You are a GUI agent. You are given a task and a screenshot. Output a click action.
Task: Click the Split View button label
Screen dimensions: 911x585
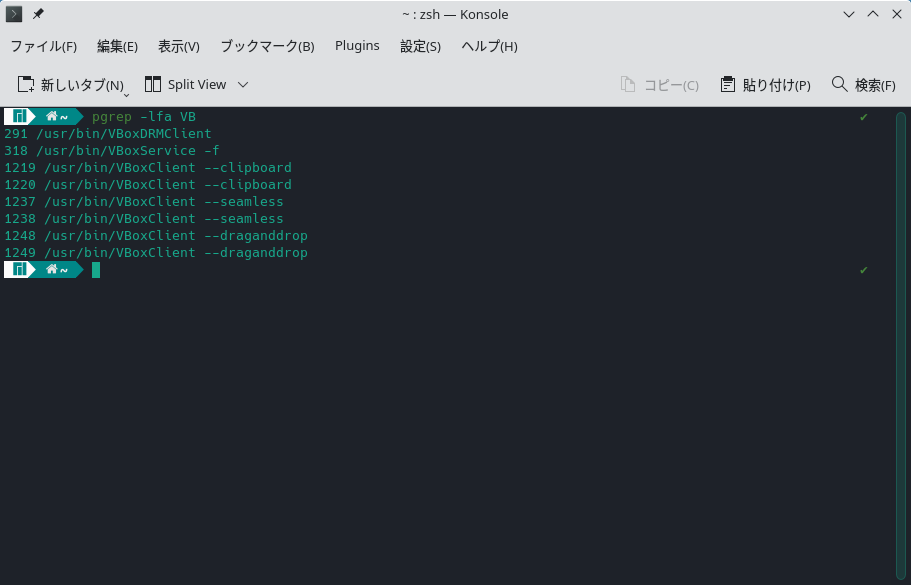coord(197,84)
